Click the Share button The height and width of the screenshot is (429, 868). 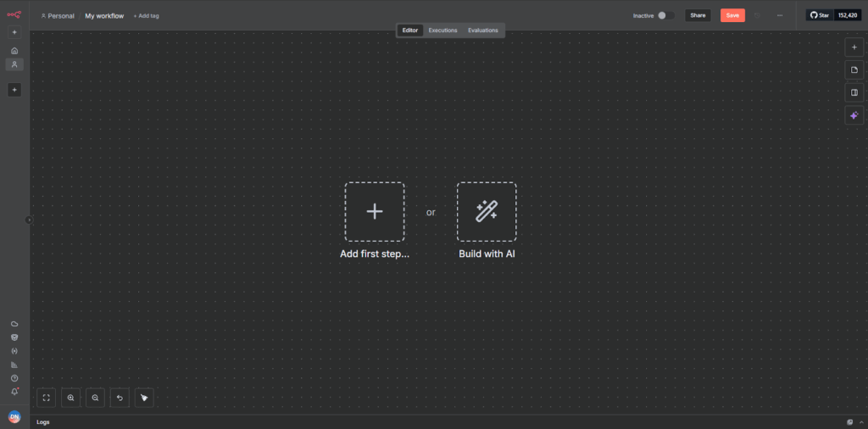point(698,15)
